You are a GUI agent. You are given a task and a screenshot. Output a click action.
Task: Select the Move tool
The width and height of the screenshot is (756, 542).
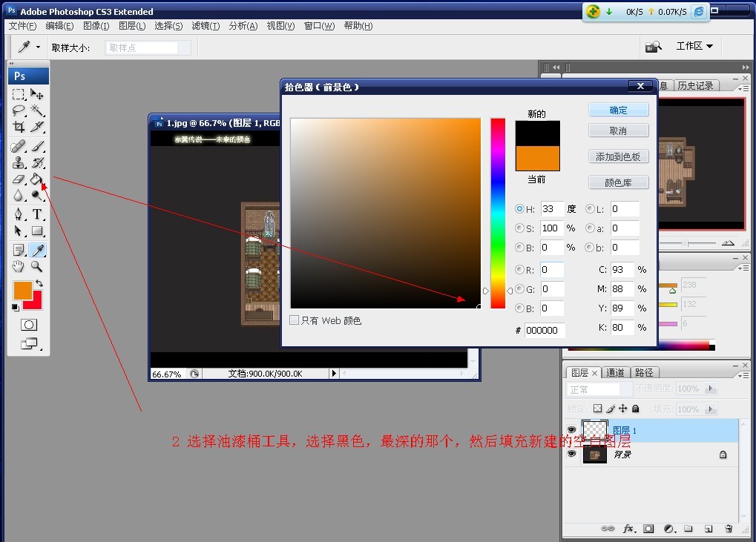coord(37,94)
